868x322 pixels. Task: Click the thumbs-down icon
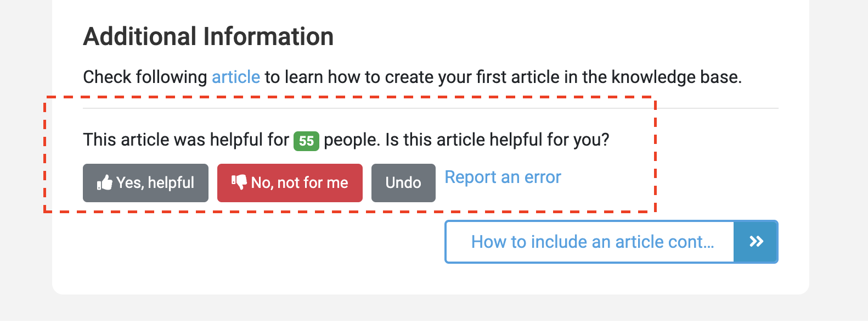pyautogui.click(x=239, y=182)
